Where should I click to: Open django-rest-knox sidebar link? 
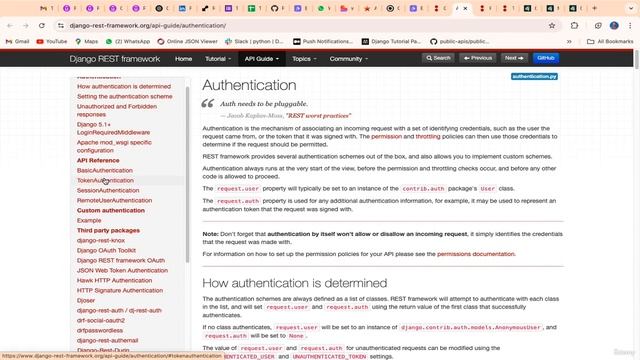[x=101, y=240]
